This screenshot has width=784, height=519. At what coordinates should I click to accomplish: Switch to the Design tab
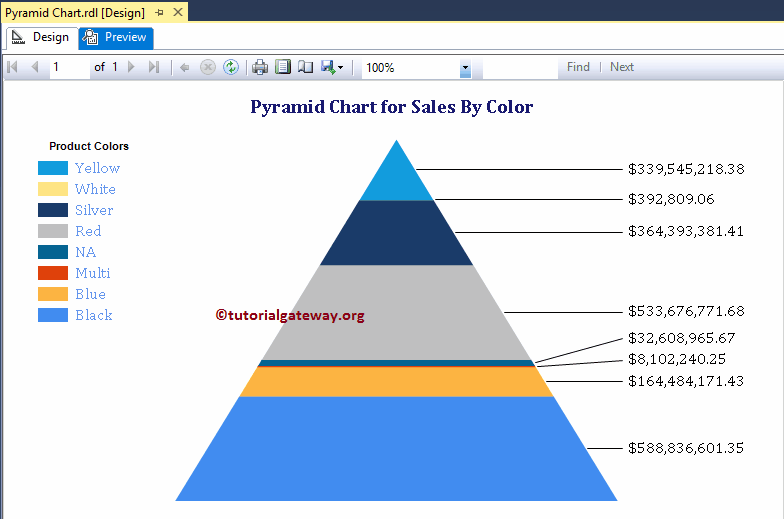(42, 38)
